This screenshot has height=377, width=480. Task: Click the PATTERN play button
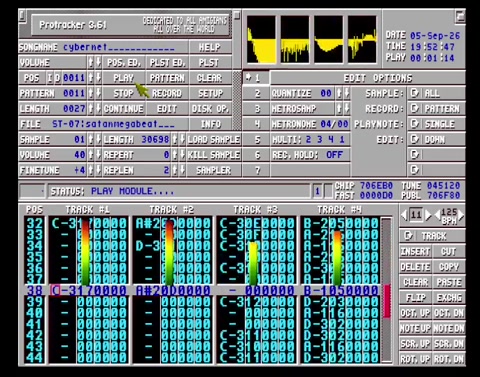[x=167, y=78]
